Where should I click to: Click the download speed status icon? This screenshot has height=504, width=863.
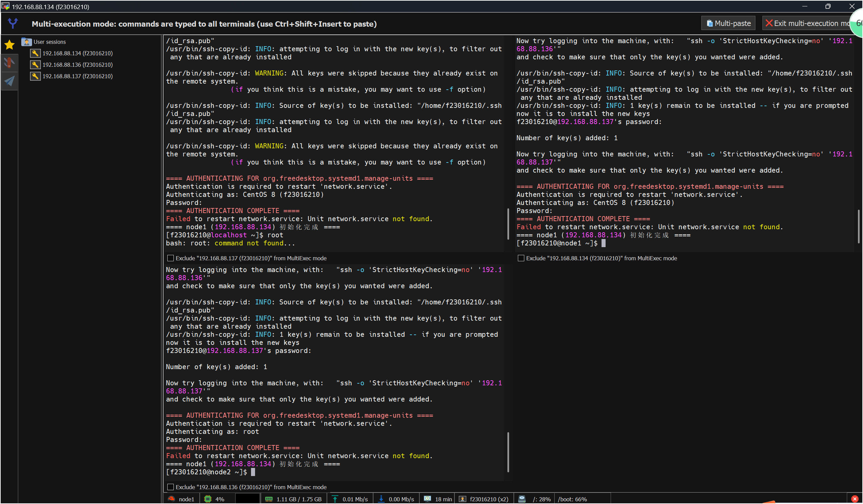[381, 499]
